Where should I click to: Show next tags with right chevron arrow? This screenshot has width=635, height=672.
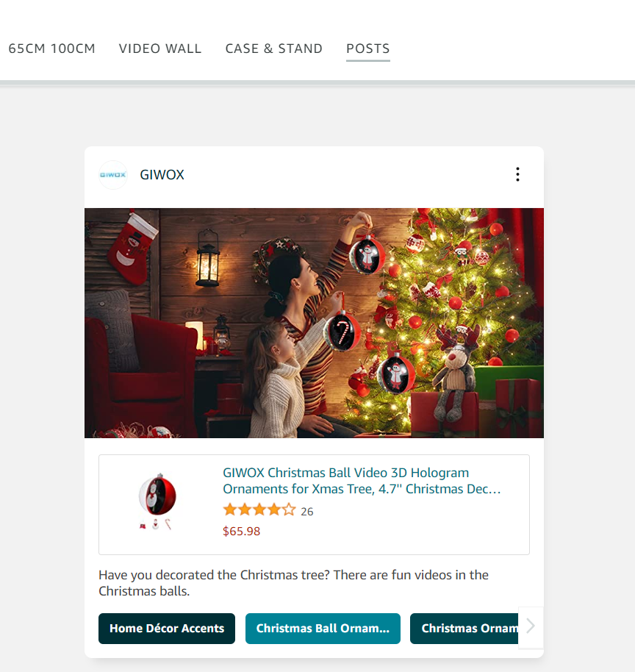(531, 626)
